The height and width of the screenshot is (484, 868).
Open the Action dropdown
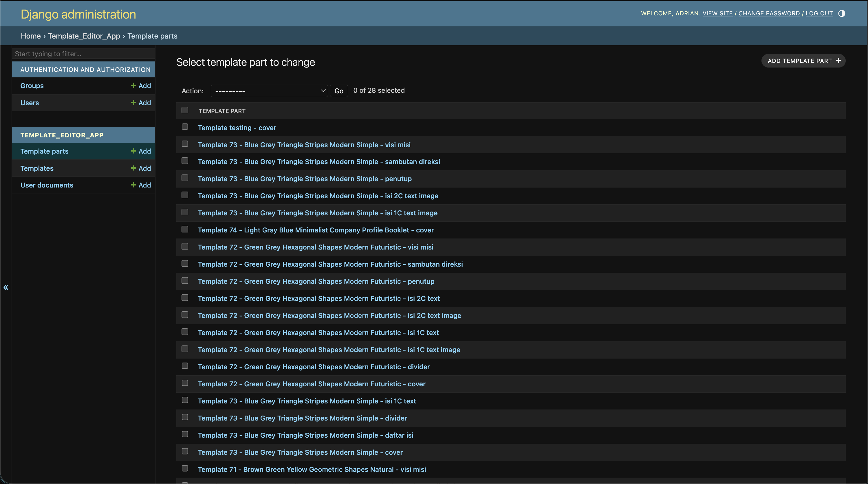[x=269, y=91]
